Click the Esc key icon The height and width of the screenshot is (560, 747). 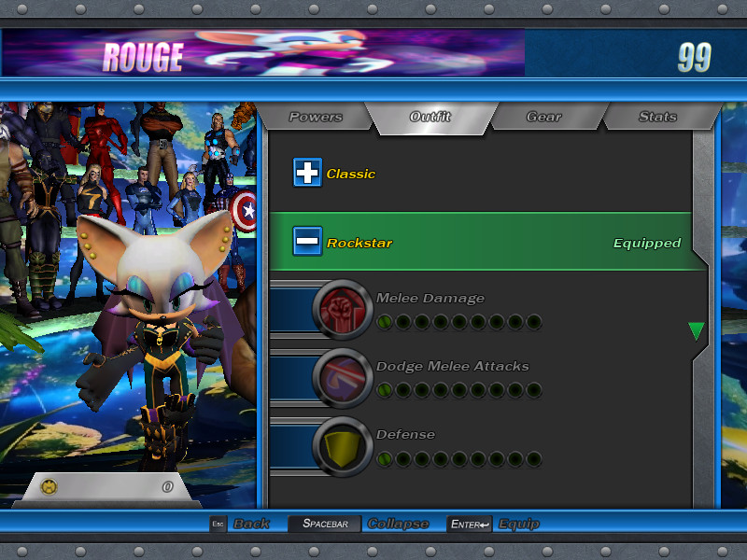(x=218, y=524)
